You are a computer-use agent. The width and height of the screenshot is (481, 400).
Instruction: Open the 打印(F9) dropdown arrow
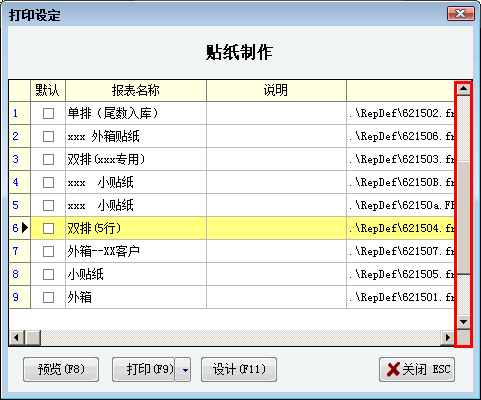pyautogui.click(x=183, y=370)
